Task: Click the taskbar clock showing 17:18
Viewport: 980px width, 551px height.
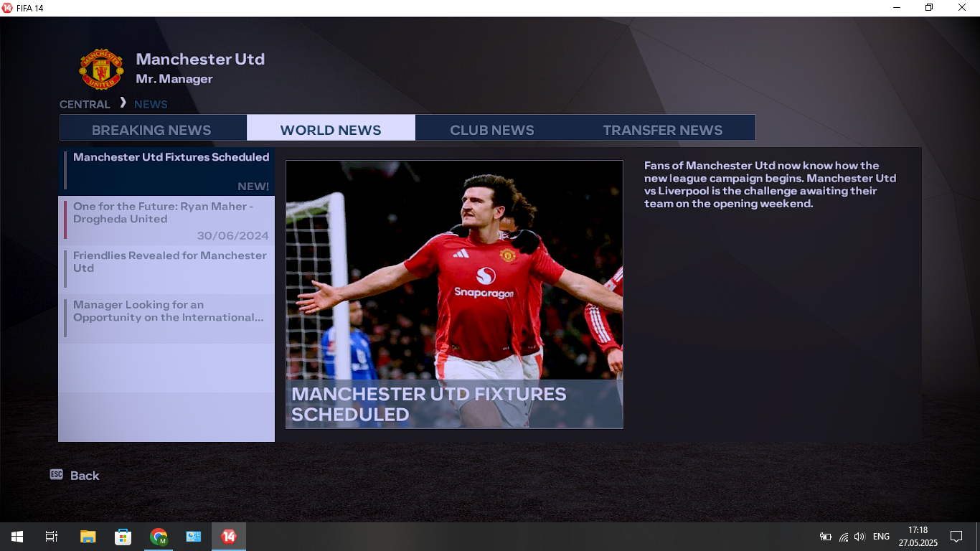Action: [x=918, y=537]
